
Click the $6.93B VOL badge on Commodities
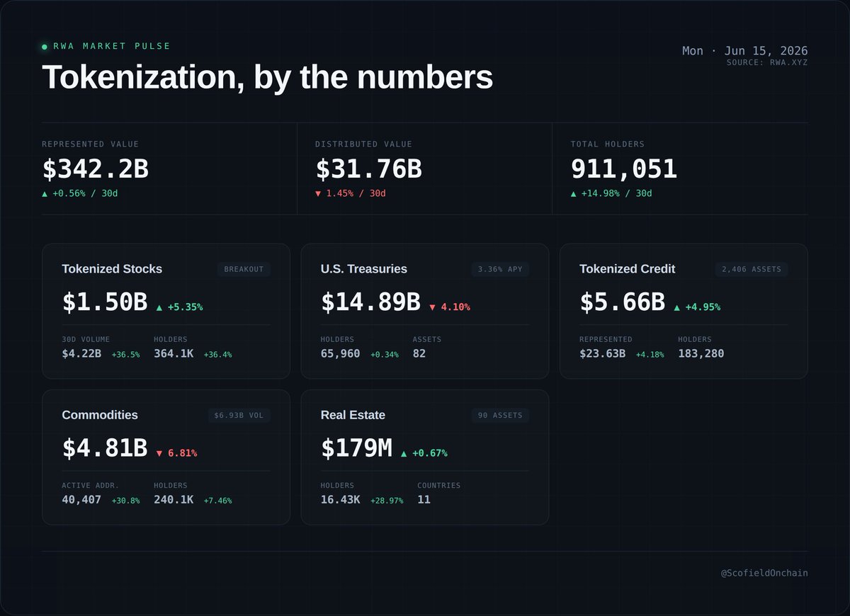pos(239,416)
